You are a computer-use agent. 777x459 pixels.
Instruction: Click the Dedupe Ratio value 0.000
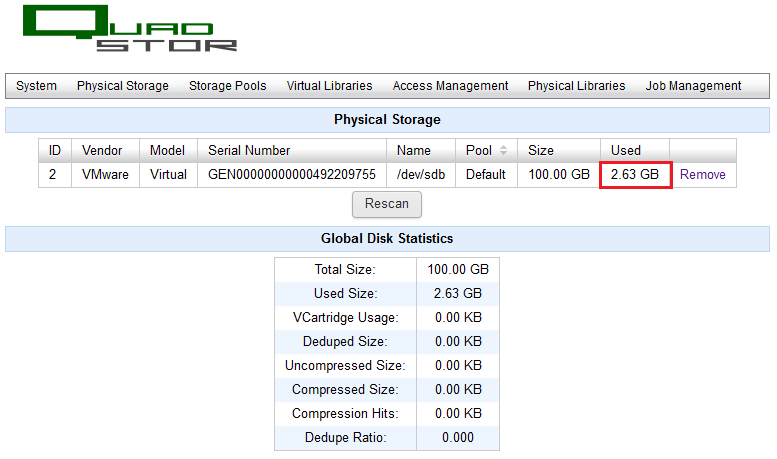coord(458,438)
